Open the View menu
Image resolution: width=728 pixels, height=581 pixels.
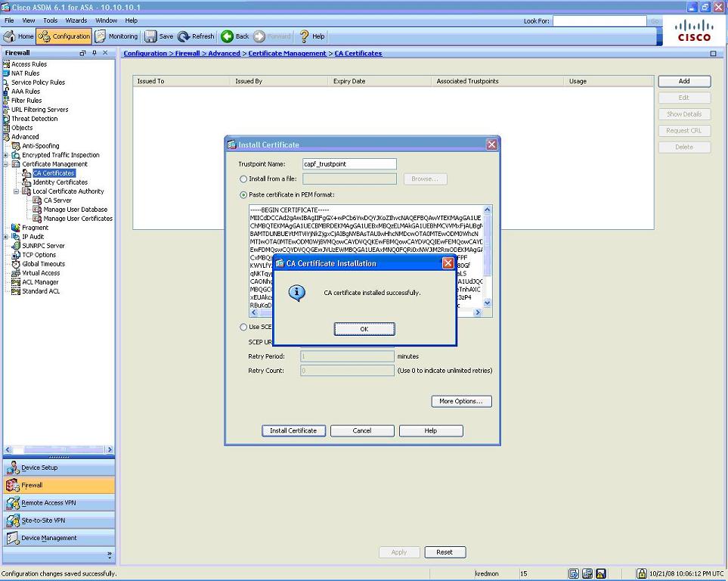pos(28,20)
